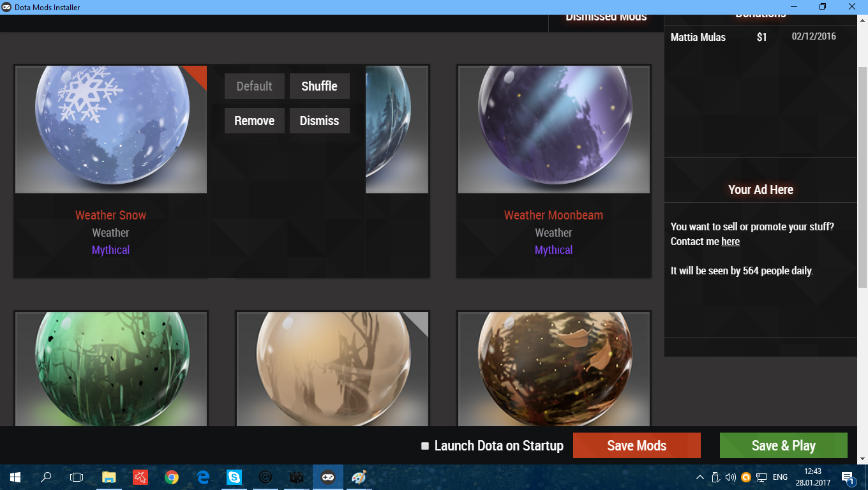Open the ENG language selector
The height and width of the screenshot is (490, 868).
point(780,477)
